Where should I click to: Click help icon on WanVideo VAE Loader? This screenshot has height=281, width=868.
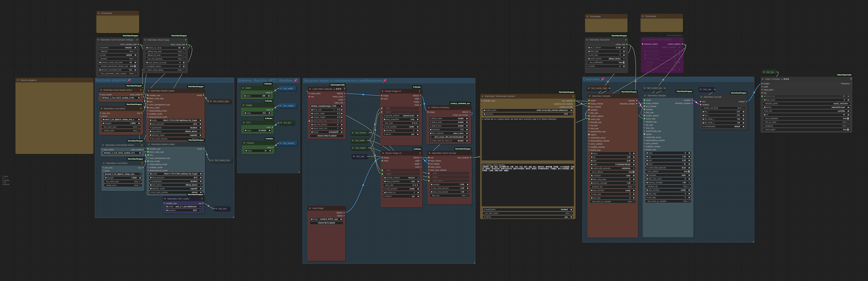(x=202, y=199)
